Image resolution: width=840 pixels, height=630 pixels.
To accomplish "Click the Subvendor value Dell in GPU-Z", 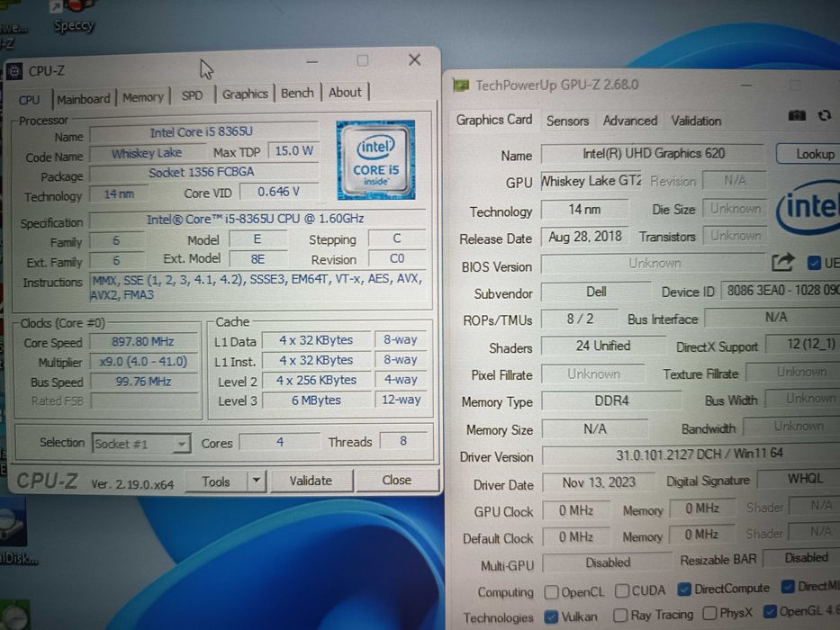I will click(596, 292).
